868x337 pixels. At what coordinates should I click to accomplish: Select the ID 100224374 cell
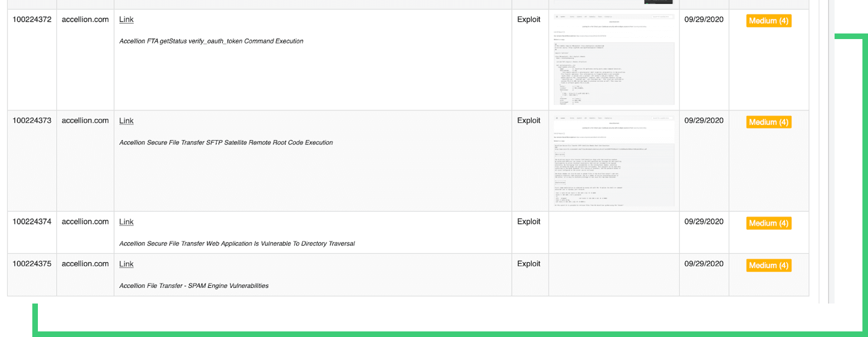32,222
